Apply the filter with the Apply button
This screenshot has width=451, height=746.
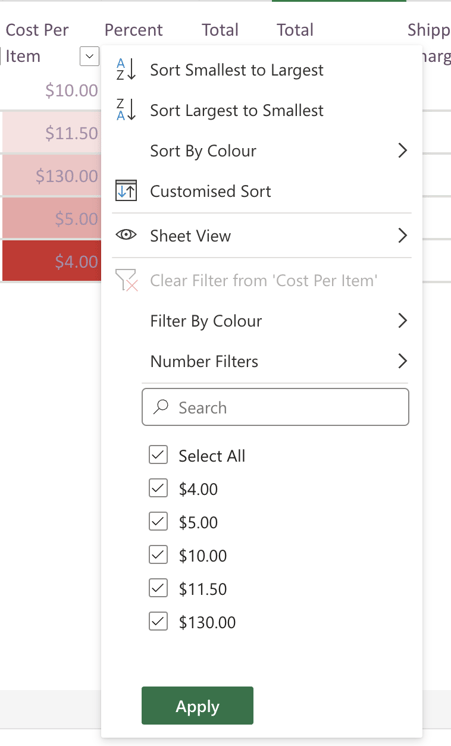[x=197, y=706]
